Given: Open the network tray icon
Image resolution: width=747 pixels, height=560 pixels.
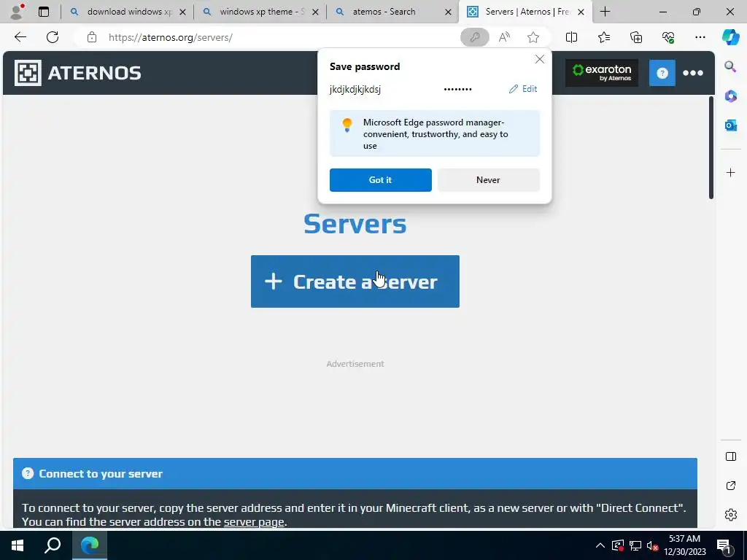Looking at the screenshot, I should click(x=635, y=545).
